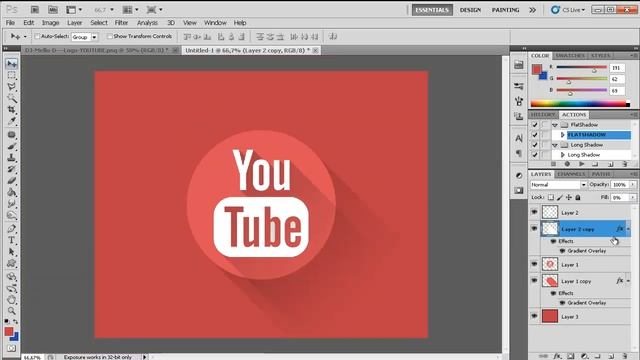Select the Hand tool
640x360 pixels.
pyautogui.click(x=11, y=300)
